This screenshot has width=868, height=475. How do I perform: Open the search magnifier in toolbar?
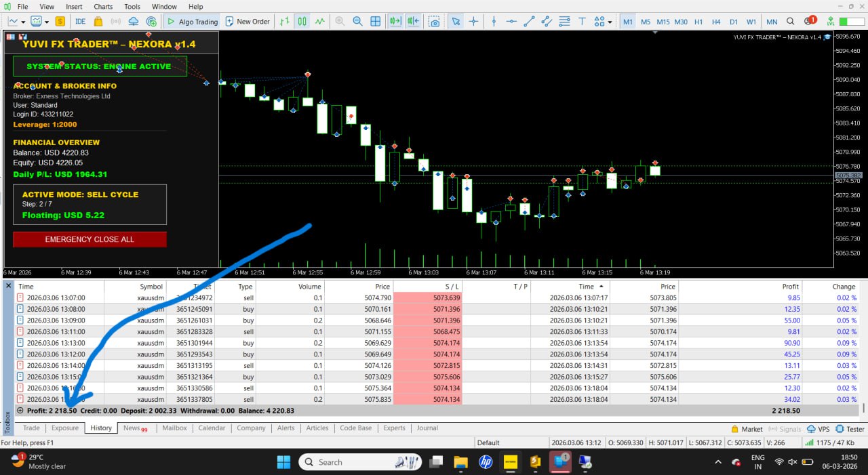[790, 22]
